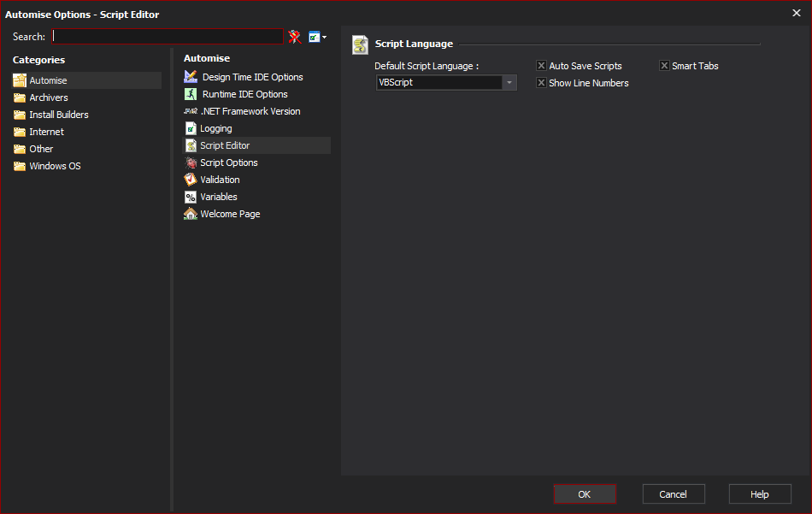
Task: Click the Automise category folder icon
Action: click(x=20, y=80)
